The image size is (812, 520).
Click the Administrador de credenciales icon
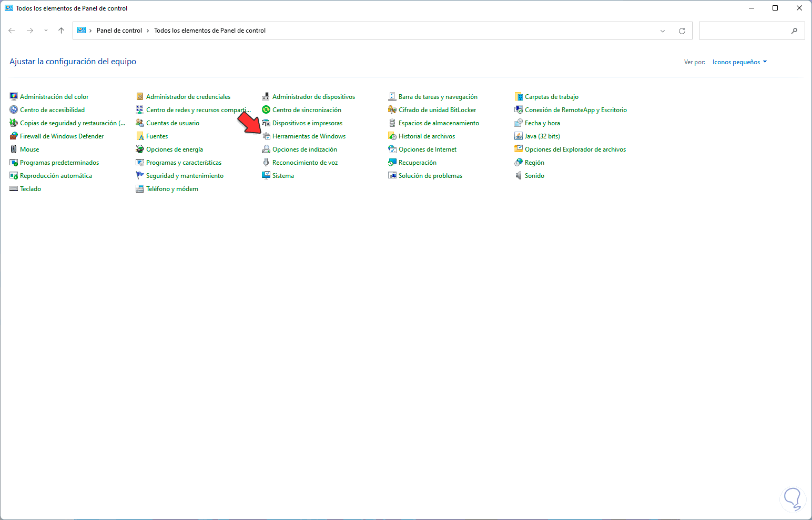click(140, 96)
